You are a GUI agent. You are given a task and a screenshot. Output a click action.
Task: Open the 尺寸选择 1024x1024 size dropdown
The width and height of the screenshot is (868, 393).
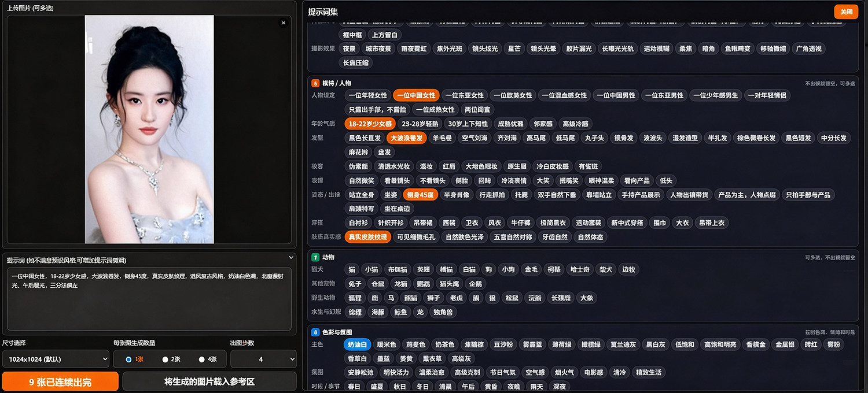pos(56,359)
